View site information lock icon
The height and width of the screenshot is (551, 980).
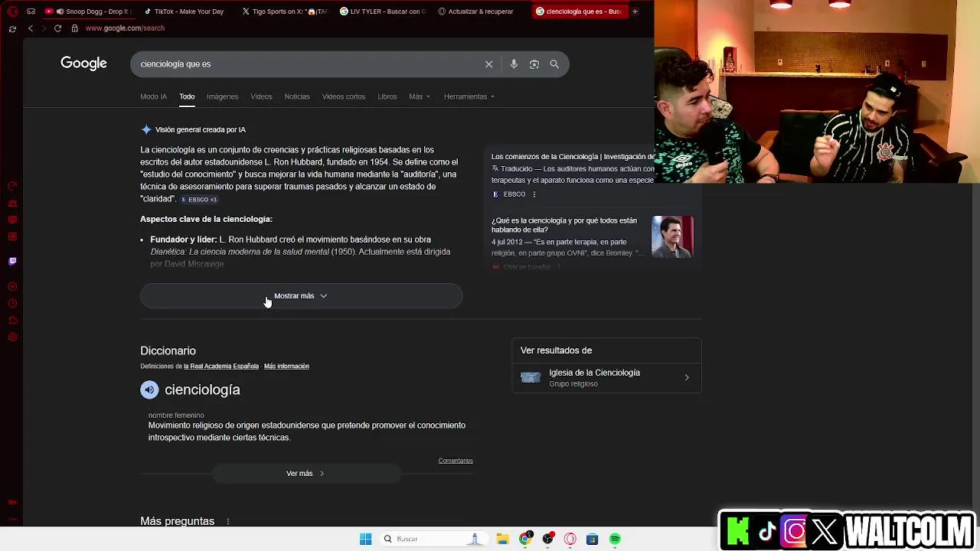tap(74, 28)
